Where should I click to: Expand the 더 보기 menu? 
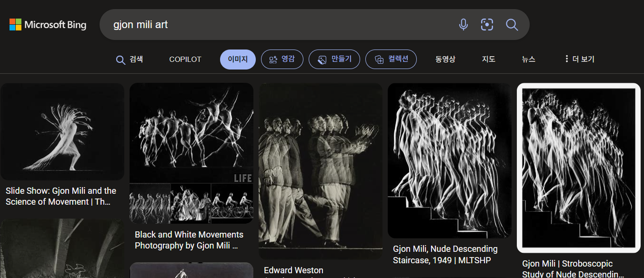tap(579, 60)
